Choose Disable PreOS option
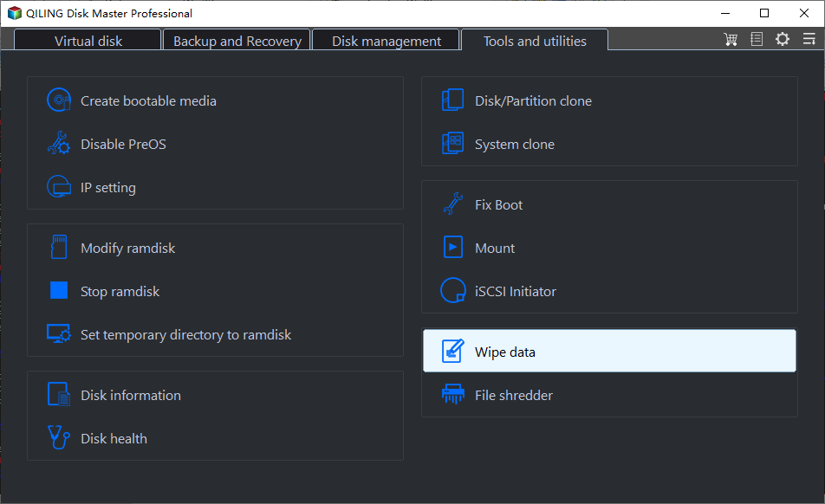Screen dimensions: 825x504 (123, 144)
